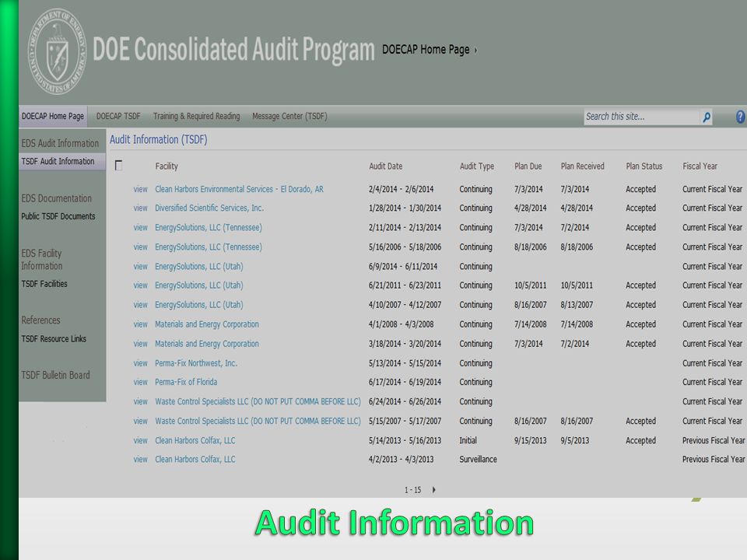Image resolution: width=747 pixels, height=560 pixels.
Task: Click the 8/13/2007 plan received date
Action: pyautogui.click(x=577, y=305)
